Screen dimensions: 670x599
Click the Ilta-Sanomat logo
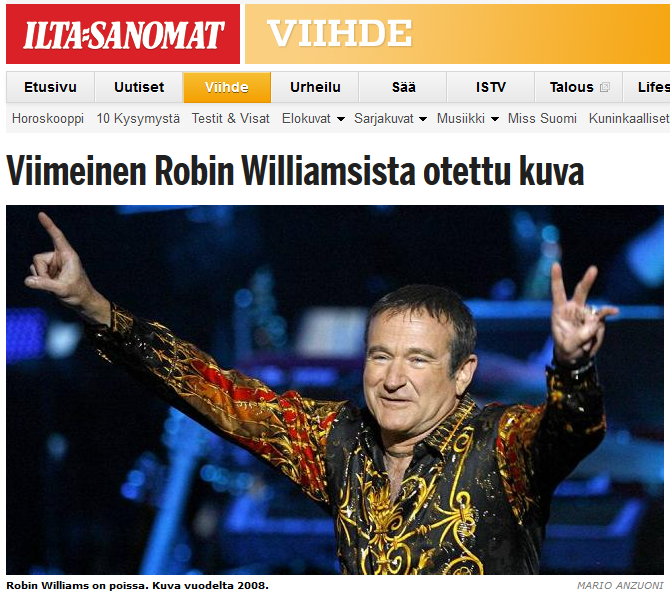(x=123, y=34)
